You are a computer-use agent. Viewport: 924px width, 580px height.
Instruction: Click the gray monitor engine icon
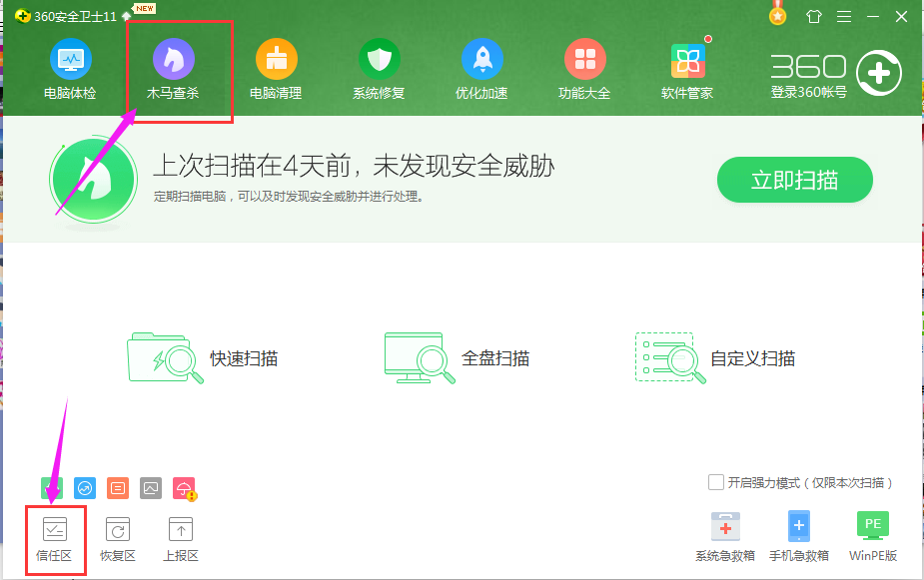(x=151, y=488)
